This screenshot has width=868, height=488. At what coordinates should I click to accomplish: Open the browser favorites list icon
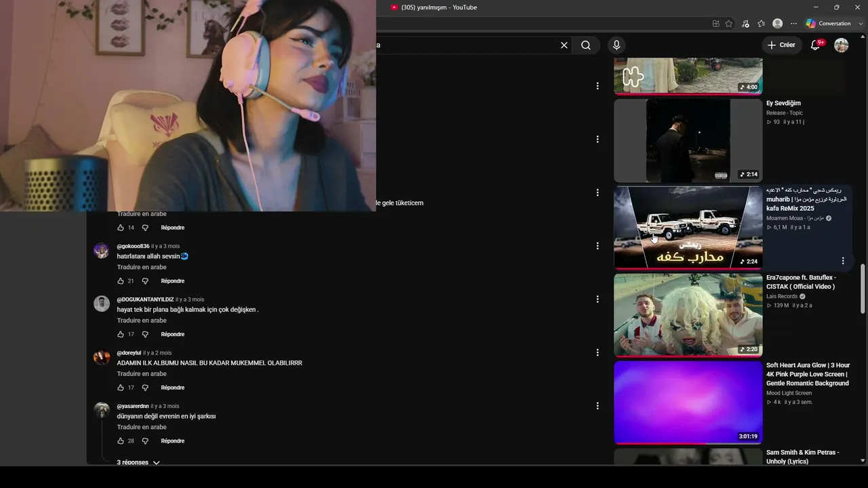[x=762, y=24]
